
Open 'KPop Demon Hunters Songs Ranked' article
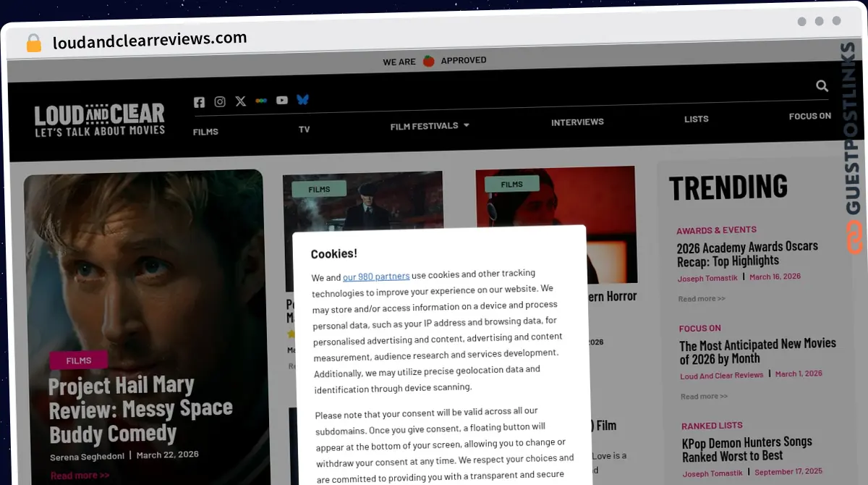tap(747, 449)
